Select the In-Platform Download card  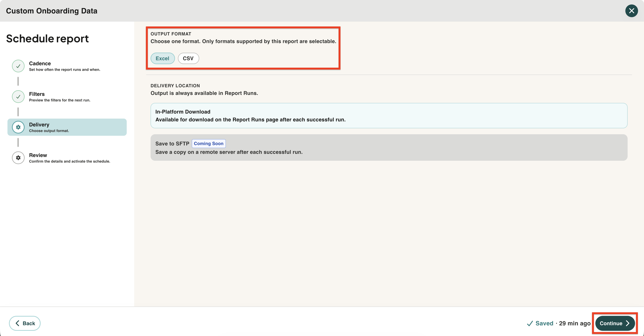point(389,116)
